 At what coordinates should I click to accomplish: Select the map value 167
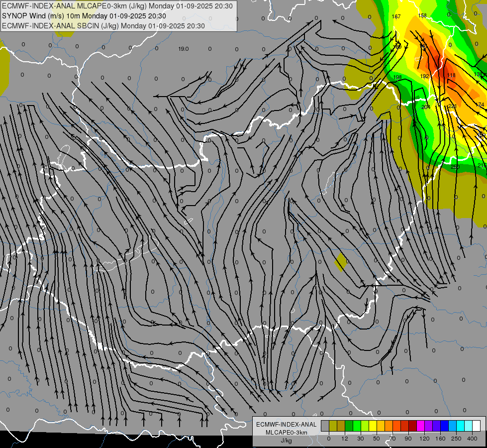(x=396, y=16)
